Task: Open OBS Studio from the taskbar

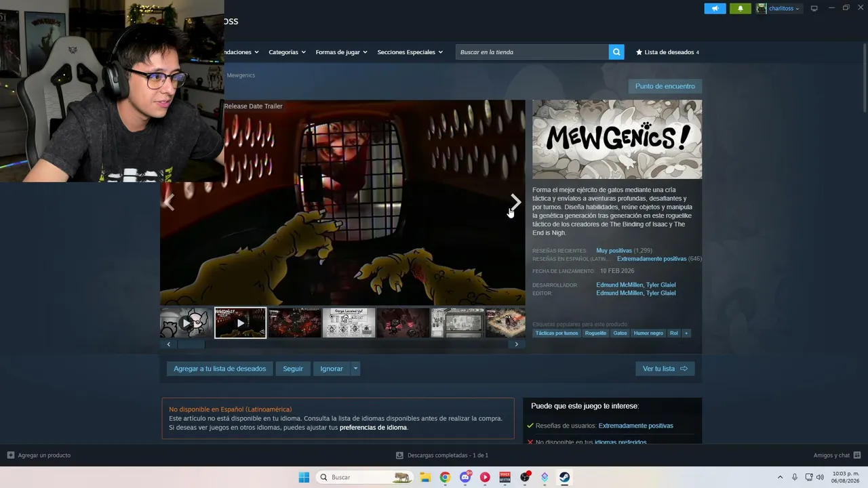Action: pos(525,477)
